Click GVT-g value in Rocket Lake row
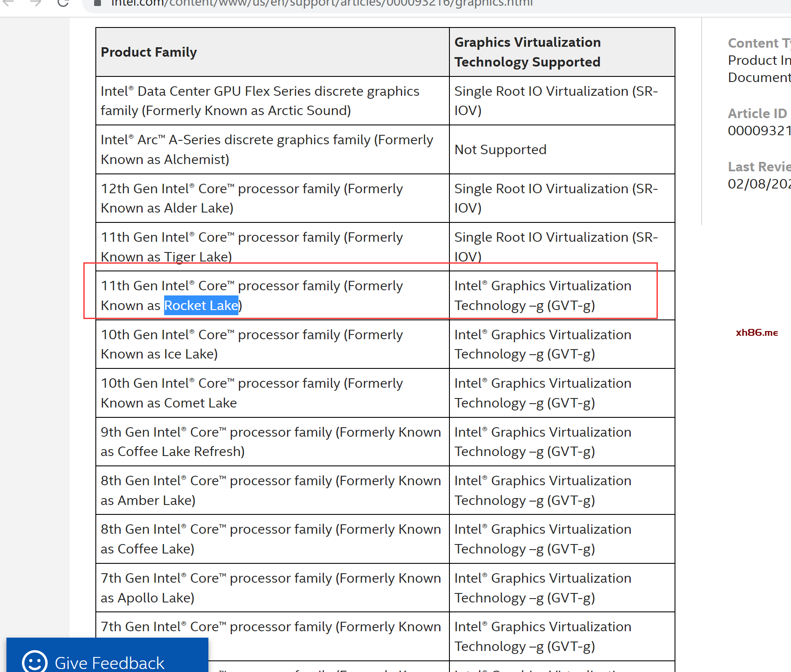The width and height of the screenshot is (791, 672). (562, 295)
